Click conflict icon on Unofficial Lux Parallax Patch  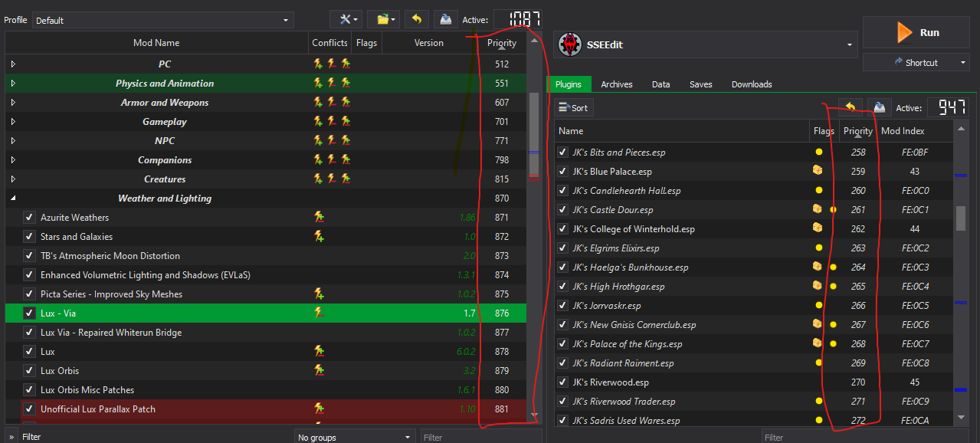pos(319,409)
